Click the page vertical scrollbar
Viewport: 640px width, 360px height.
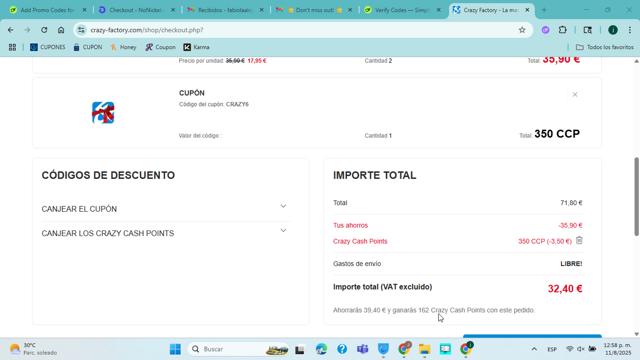(636, 196)
